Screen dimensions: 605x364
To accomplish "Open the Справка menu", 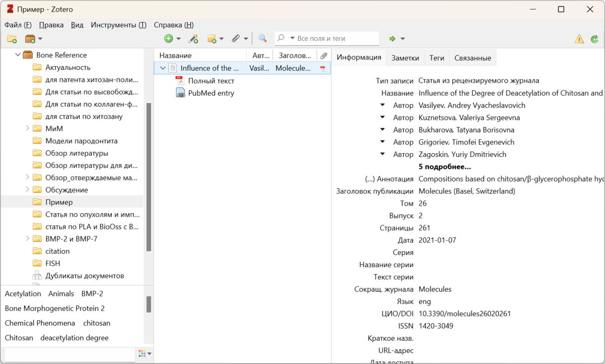I will click(173, 25).
